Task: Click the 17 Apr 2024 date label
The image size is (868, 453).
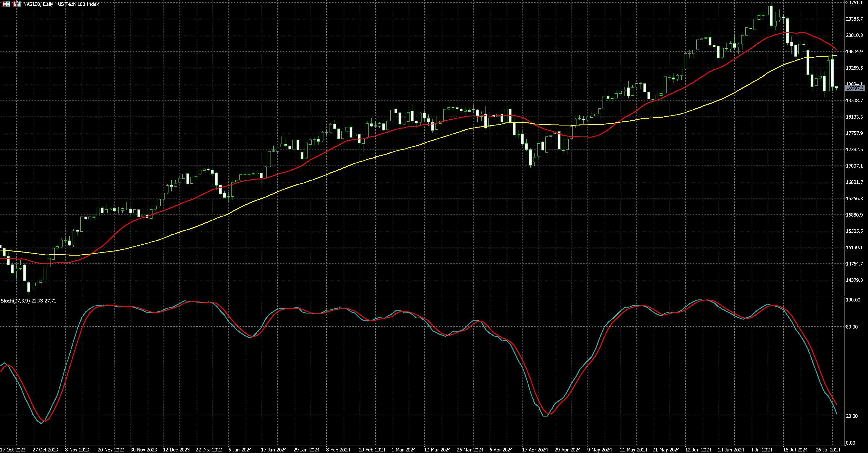Action: 535,450
